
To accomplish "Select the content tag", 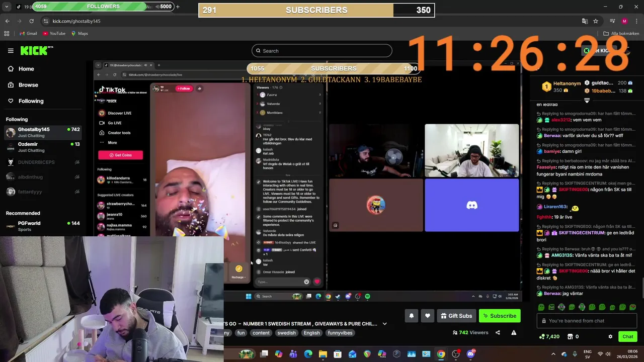I will pos(261,333).
